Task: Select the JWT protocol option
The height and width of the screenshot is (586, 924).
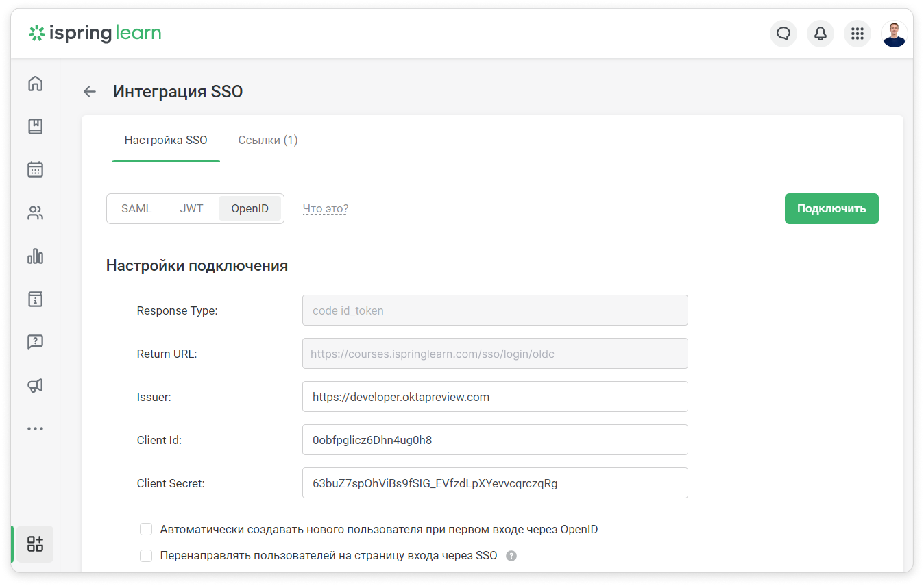Action: click(191, 208)
